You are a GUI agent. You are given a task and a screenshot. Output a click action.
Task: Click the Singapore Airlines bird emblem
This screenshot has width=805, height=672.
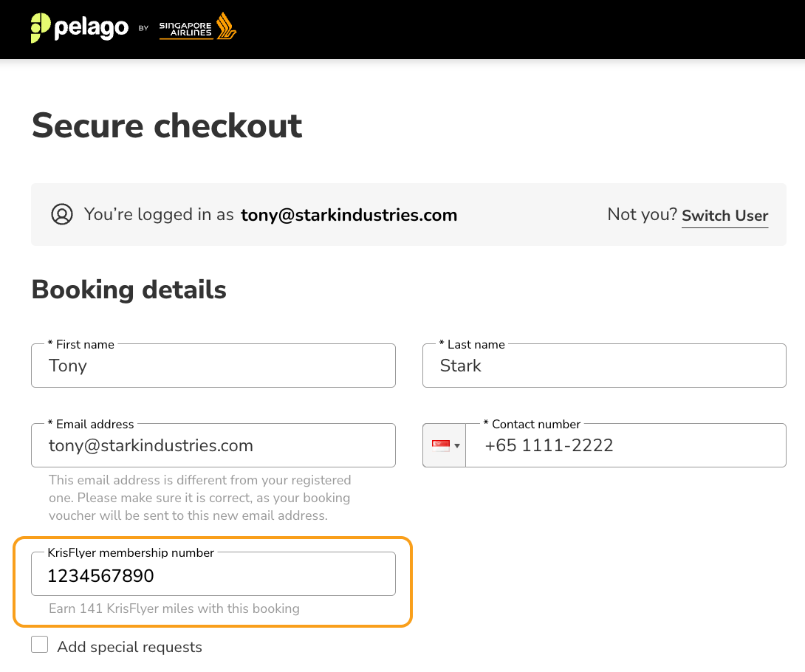(x=226, y=26)
